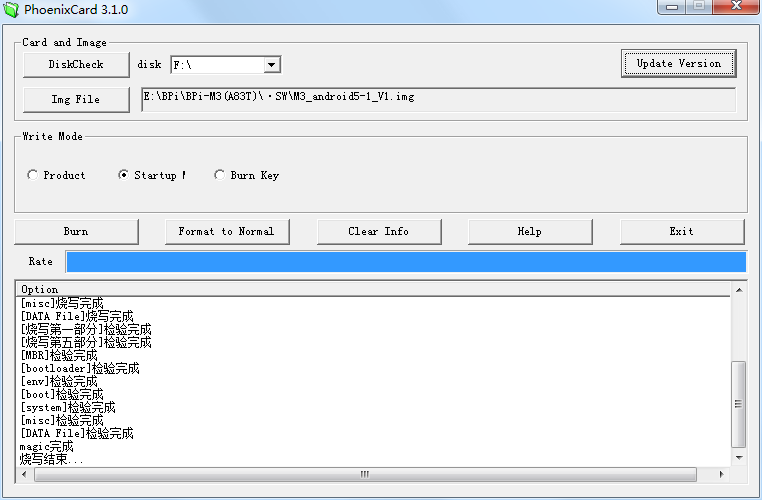
Task: Click the Exit button
Action: [681, 231]
